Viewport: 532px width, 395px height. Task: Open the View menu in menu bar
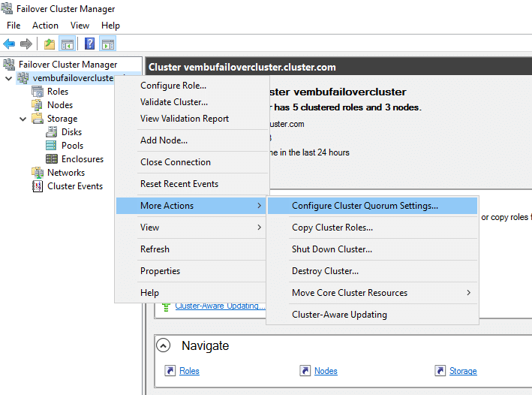[x=80, y=26]
